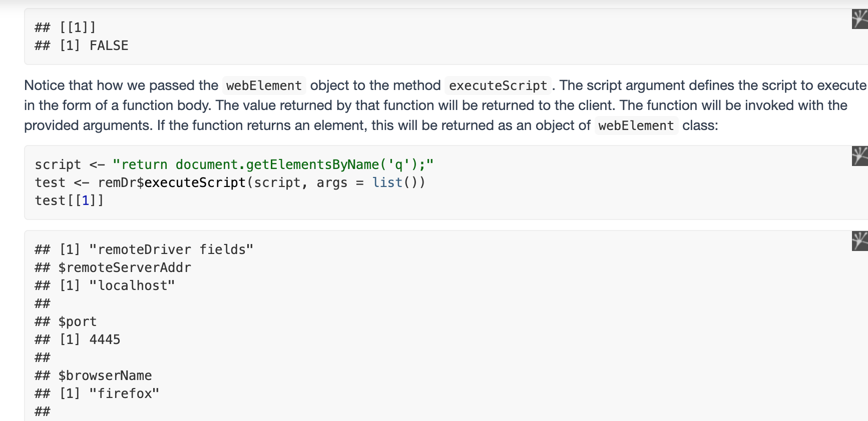Click the test[[1]] code line
The width and height of the screenshot is (868, 421).
click(x=69, y=200)
